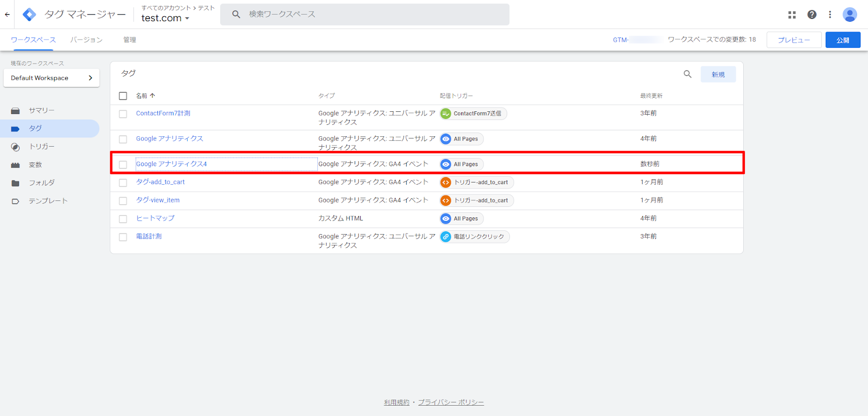
Task: Open the 利用規約 footer link
Action: pos(397,402)
